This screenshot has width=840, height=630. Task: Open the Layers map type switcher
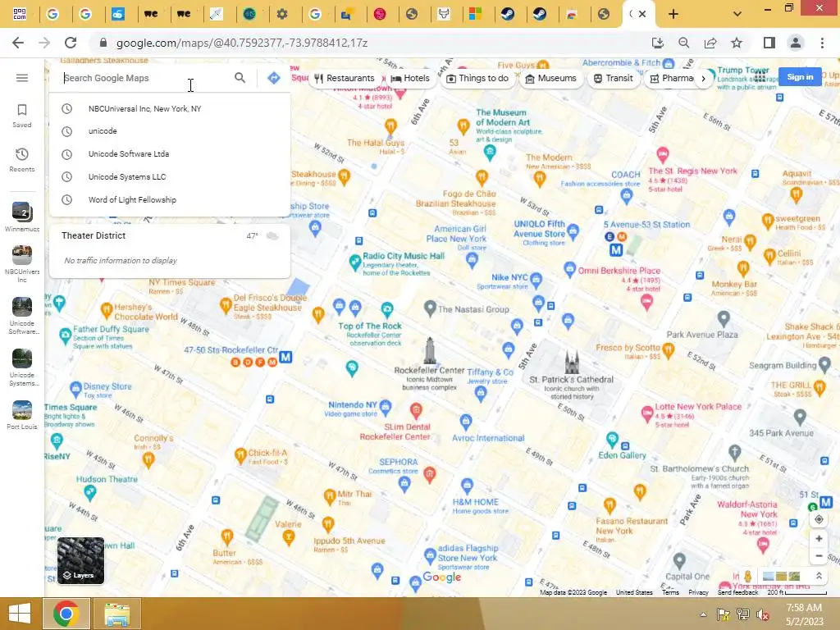[x=80, y=560]
